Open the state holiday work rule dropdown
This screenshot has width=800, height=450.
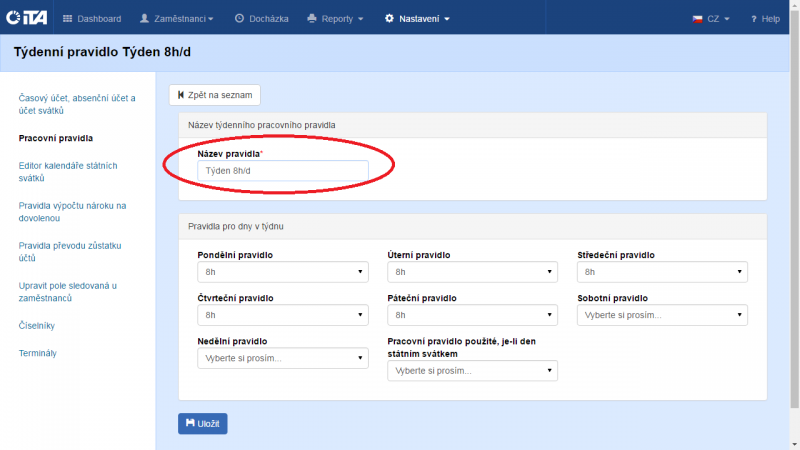472,371
